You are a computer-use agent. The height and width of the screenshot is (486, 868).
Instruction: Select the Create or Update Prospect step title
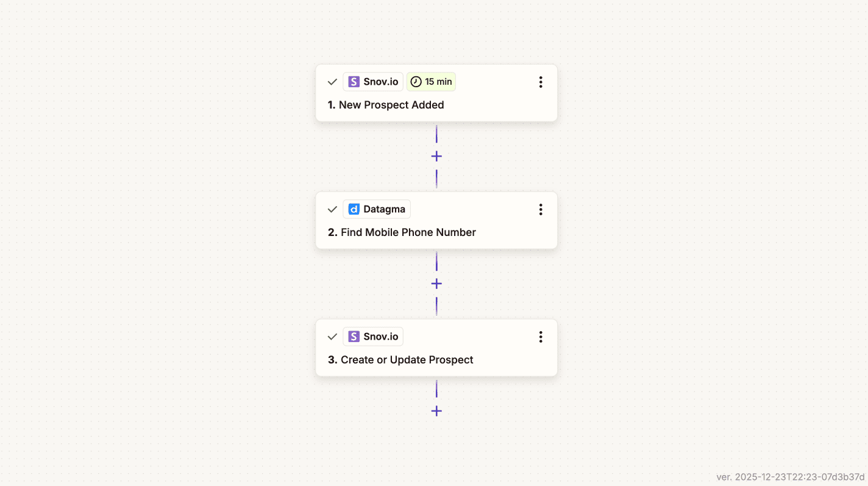[x=407, y=360]
